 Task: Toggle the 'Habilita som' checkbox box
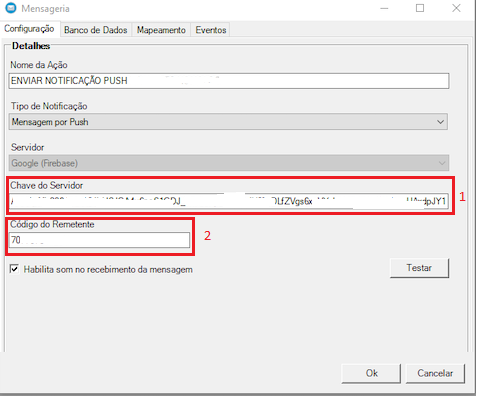point(14,269)
